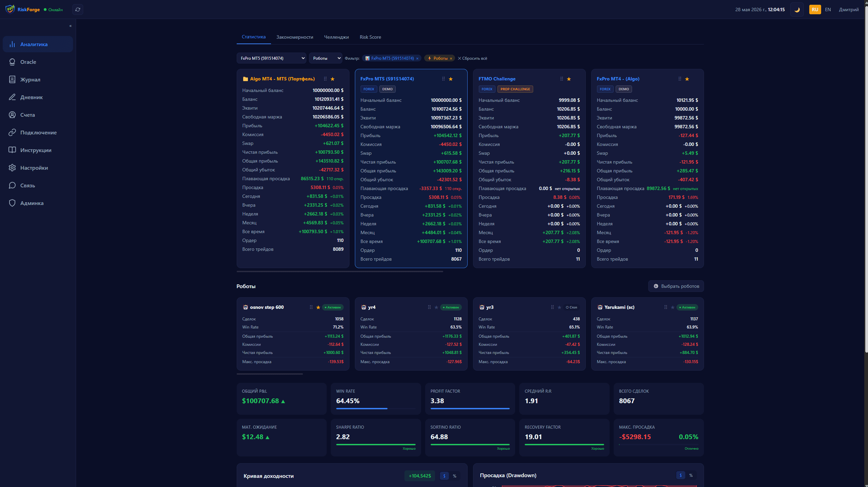
Task: Click robot icon of osnov step 600
Action: [245, 307]
